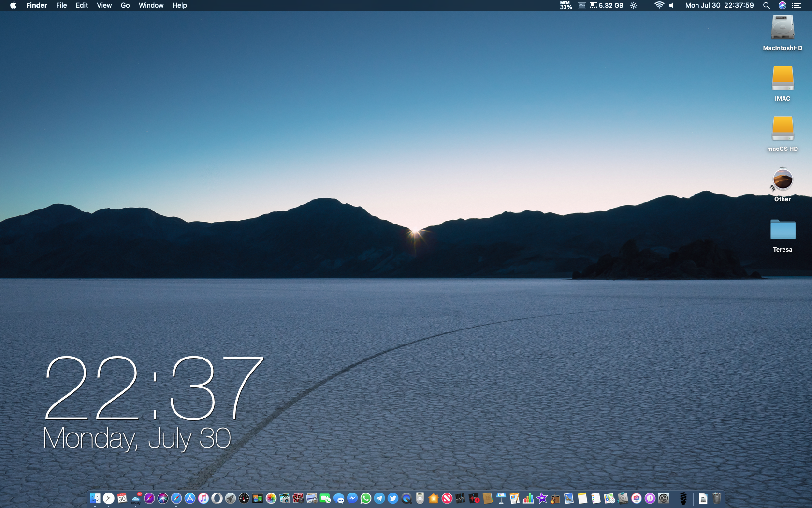Viewport: 812px width, 508px height.
Task: Open the date and time menu
Action: (x=719, y=5)
